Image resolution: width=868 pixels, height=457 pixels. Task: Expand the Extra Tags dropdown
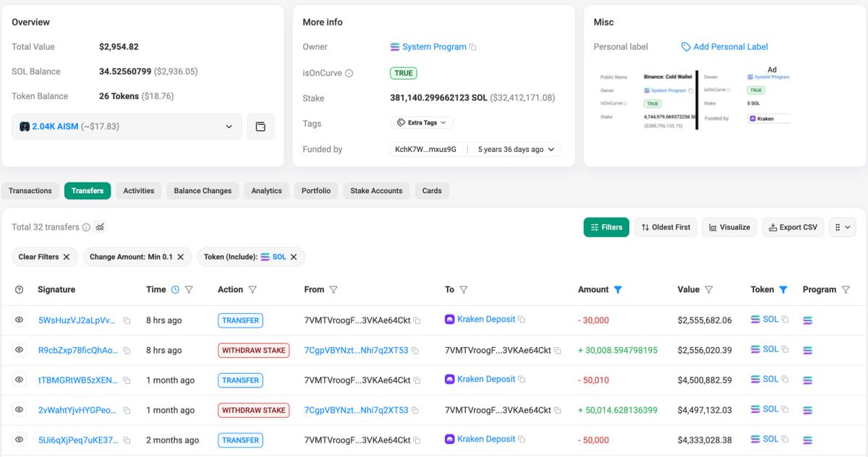click(422, 123)
